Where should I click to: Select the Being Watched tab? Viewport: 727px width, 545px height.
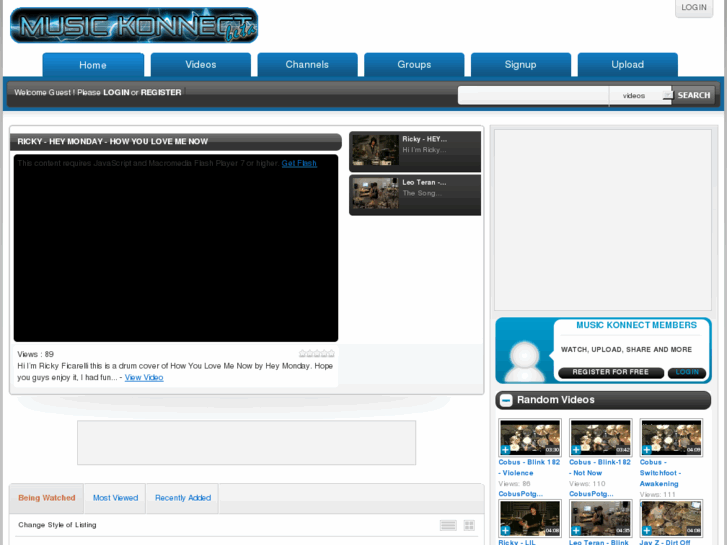coord(47,498)
